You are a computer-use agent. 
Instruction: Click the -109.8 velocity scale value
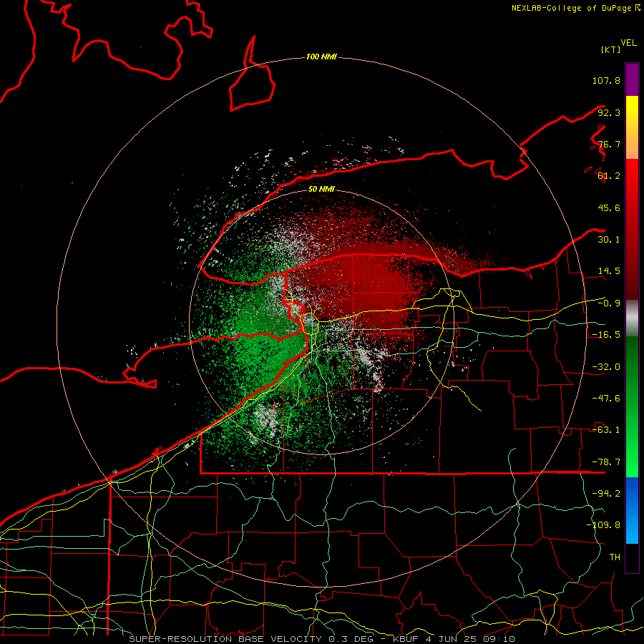[603, 525]
